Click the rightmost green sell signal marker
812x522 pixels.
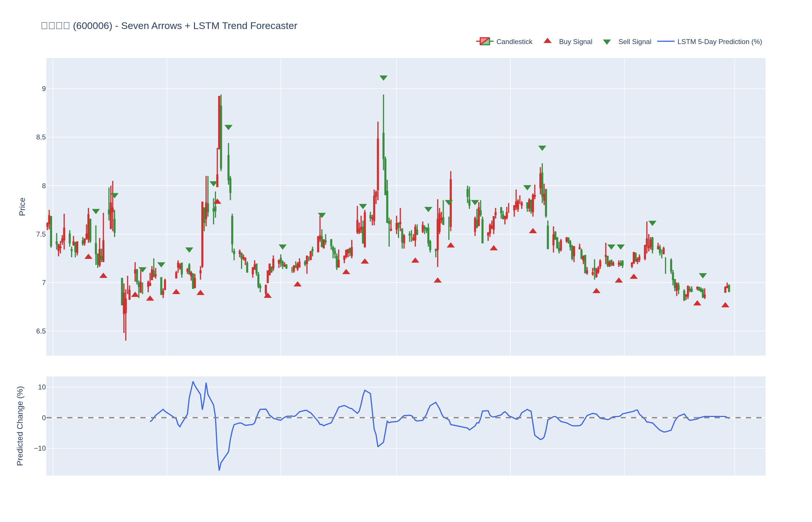coord(703,275)
